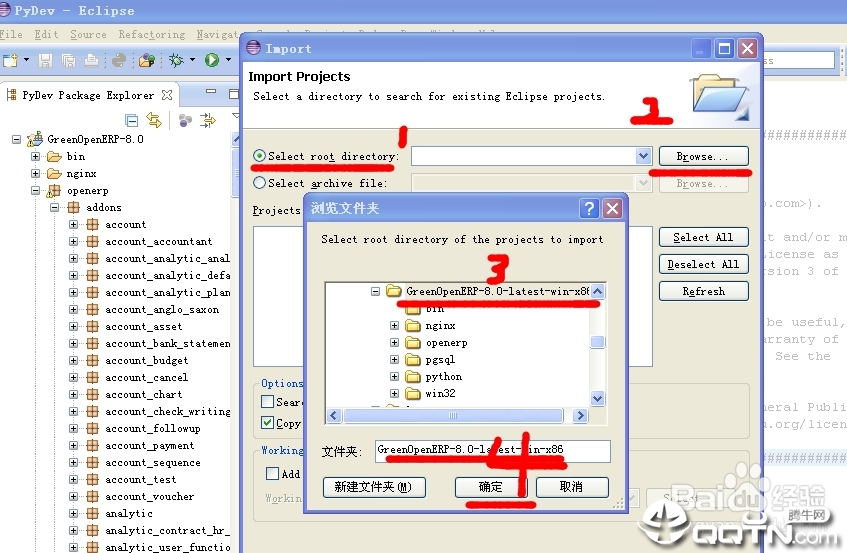Open the Edit menu
Viewport: 847px width, 553px height.
[x=46, y=34]
